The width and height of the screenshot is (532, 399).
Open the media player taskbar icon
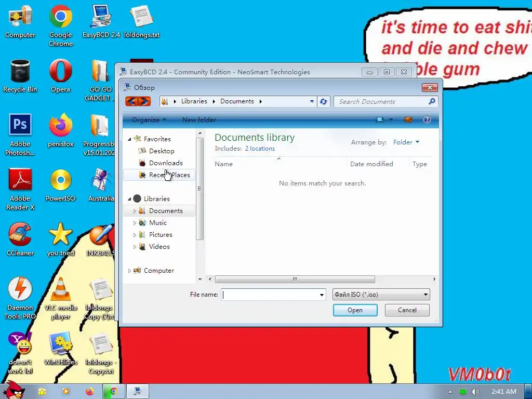point(66,392)
